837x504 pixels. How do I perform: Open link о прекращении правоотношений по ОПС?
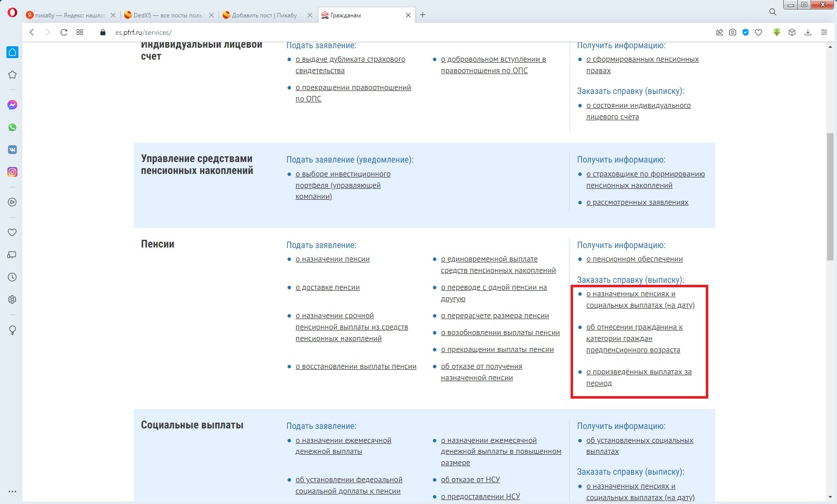pyautogui.click(x=353, y=93)
